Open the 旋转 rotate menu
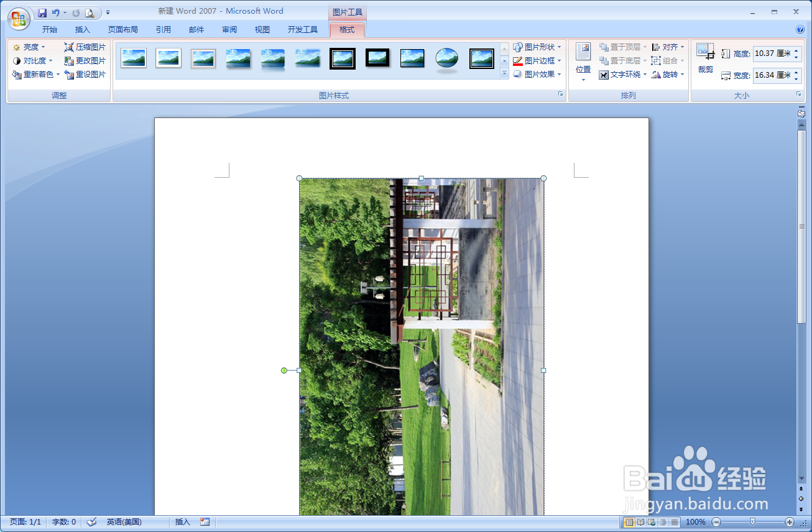 pos(668,75)
